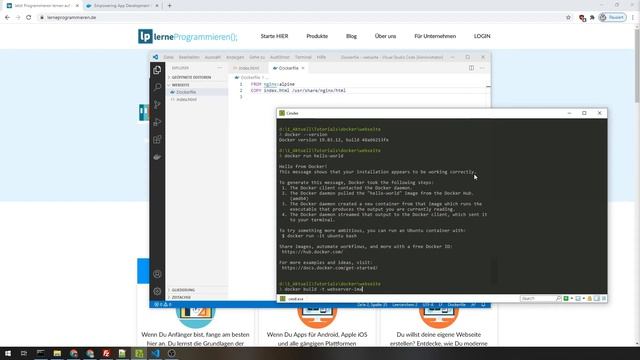Open the Docker view in VS Code activity bar

(157, 157)
